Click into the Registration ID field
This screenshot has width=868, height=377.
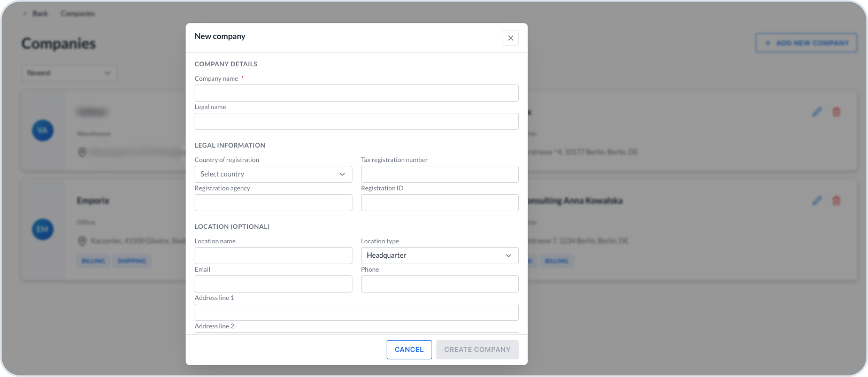(440, 203)
